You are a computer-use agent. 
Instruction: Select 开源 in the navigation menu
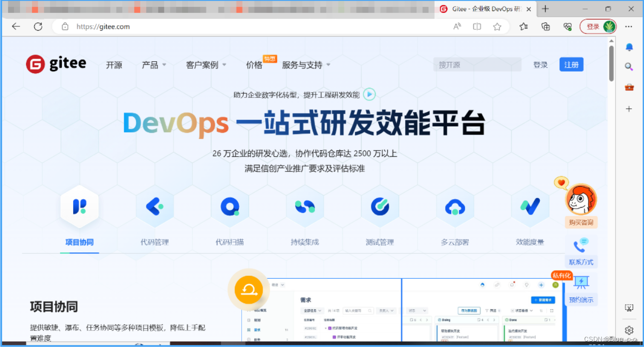click(114, 65)
